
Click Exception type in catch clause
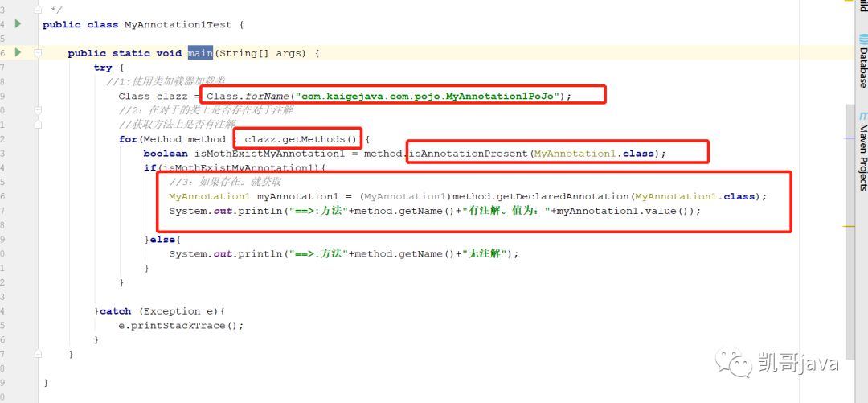coord(170,311)
